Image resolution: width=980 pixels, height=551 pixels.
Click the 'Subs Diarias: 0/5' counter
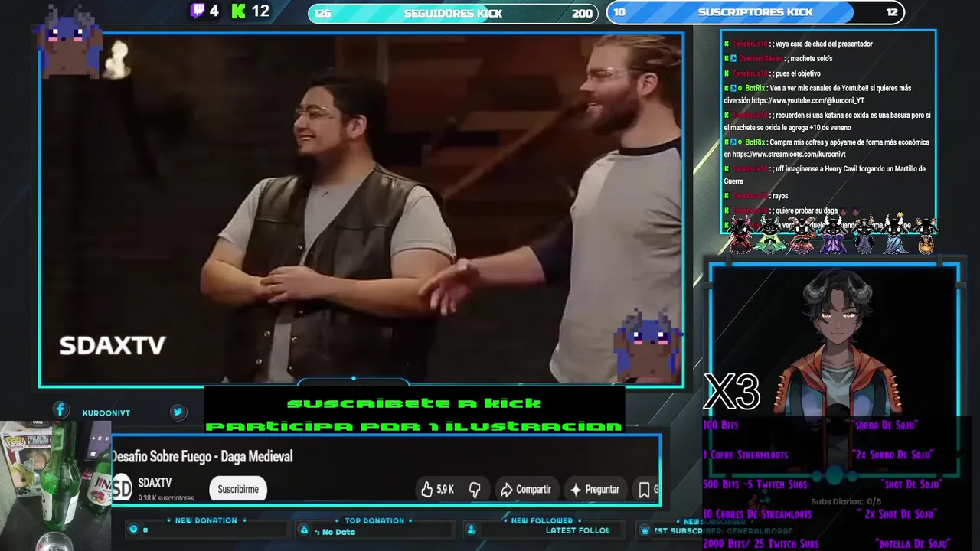[x=846, y=501]
